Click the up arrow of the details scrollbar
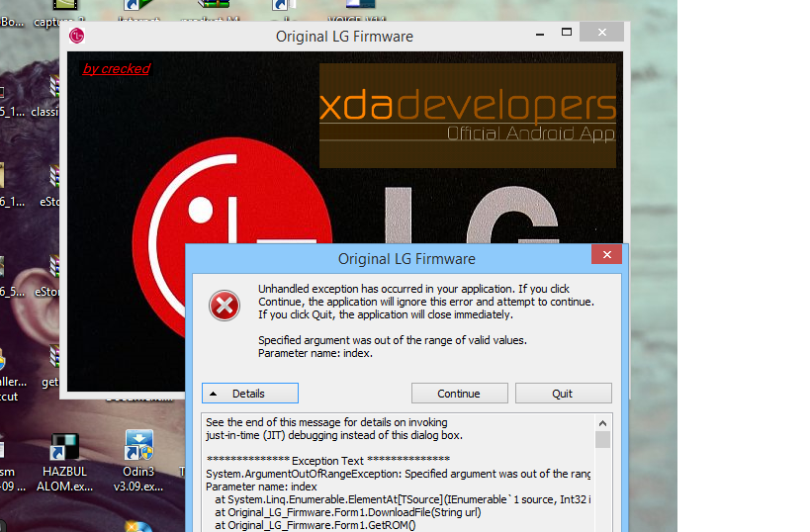The width and height of the screenshot is (810, 532). [x=602, y=423]
